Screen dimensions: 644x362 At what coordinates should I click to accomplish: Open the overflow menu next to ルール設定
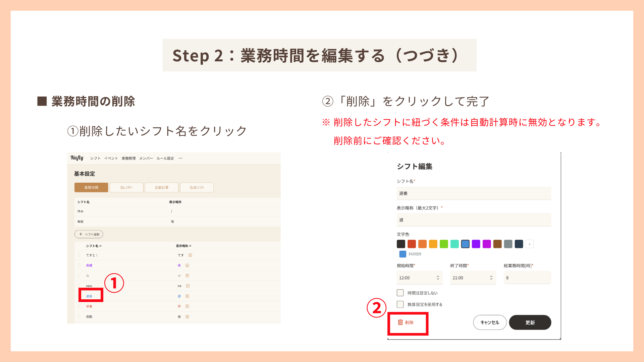coord(180,158)
